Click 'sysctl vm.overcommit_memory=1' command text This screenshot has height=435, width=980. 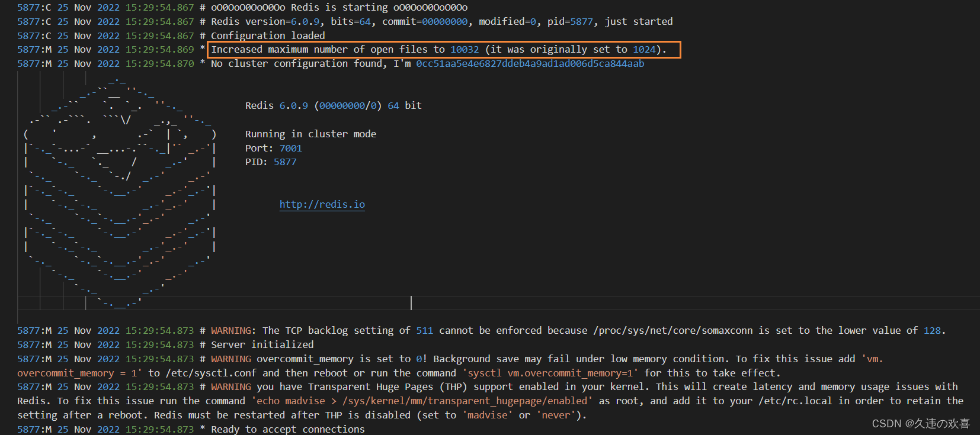[550, 373]
